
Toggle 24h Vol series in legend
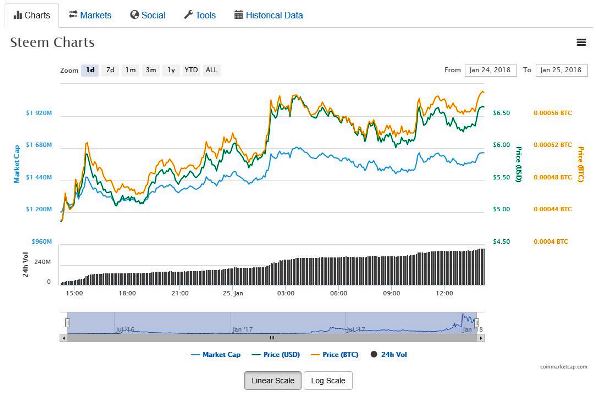coord(389,355)
